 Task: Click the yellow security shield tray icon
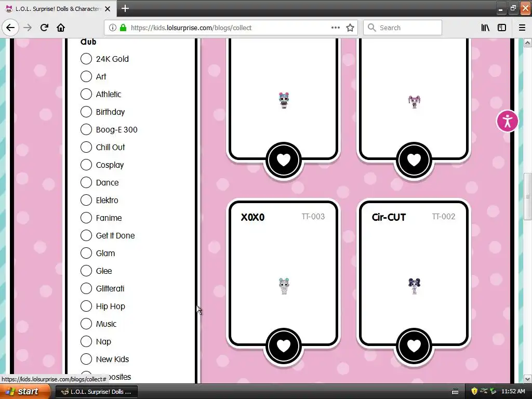click(474, 391)
